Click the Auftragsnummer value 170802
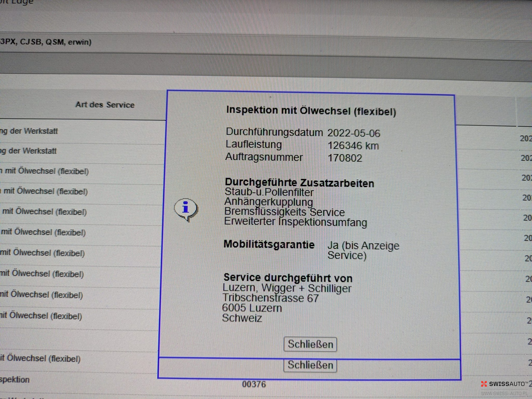Image resolution: width=532 pixels, height=399 pixels. point(345,158)
